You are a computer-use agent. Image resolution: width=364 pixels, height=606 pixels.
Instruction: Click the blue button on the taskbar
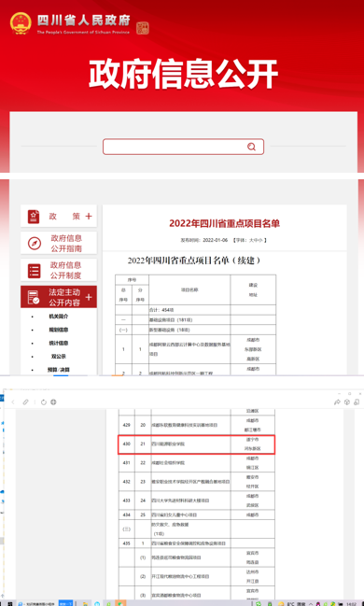[65, 603]
